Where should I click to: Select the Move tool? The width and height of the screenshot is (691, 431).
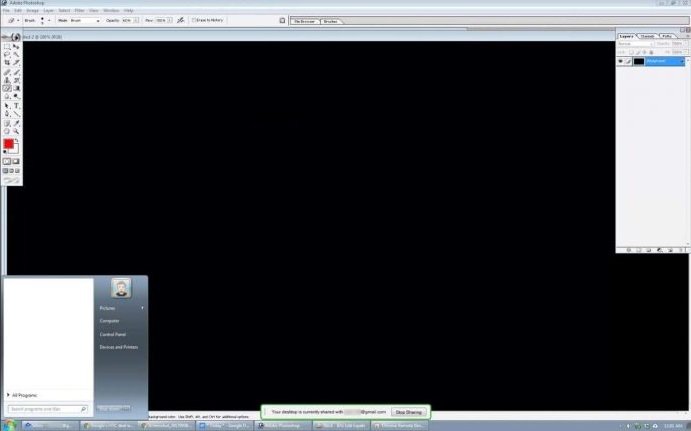pyautogui.click(x=16, y=46)
